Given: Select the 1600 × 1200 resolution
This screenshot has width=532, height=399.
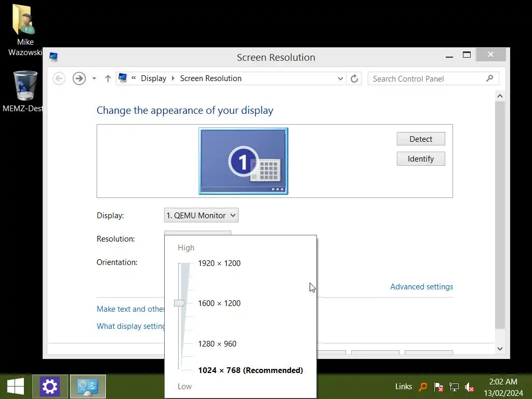Looking at the screenshot, I should coord(219,303).
